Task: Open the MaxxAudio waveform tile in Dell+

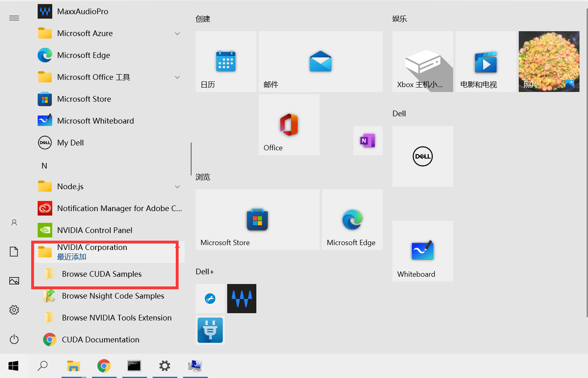Action: 242,299
